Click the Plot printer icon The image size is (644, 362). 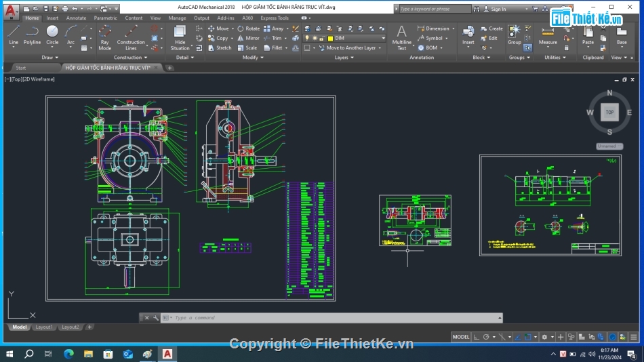click(65, 9)
